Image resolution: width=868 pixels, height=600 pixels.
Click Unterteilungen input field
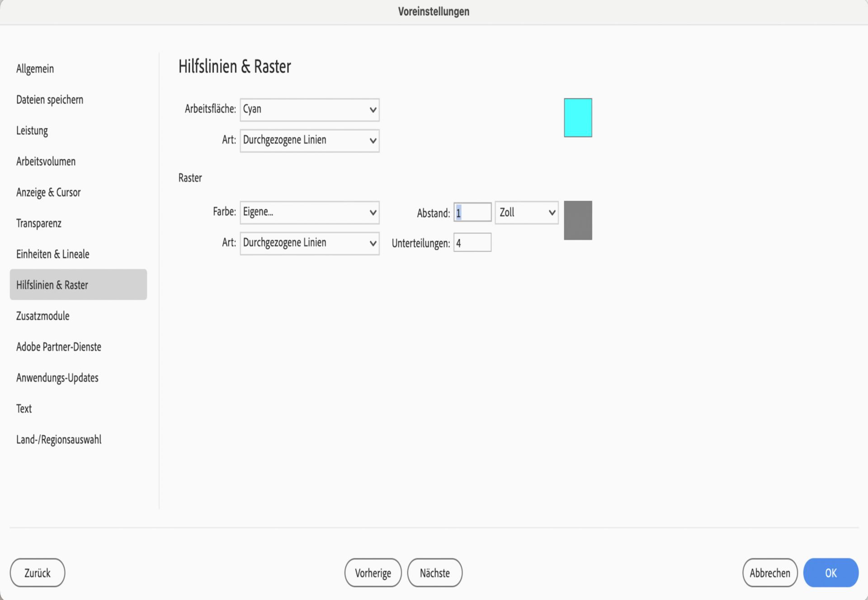472,243
